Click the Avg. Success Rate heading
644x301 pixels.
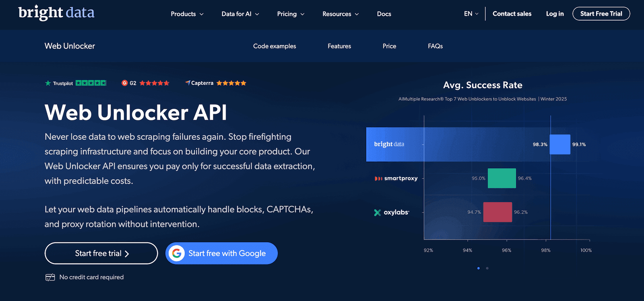click(x=483, y=85)
